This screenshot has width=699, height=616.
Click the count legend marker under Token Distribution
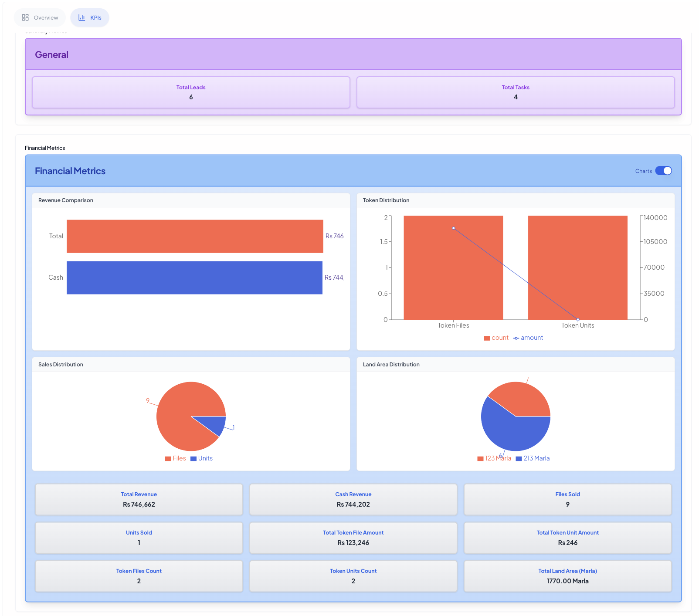point(486,338)
